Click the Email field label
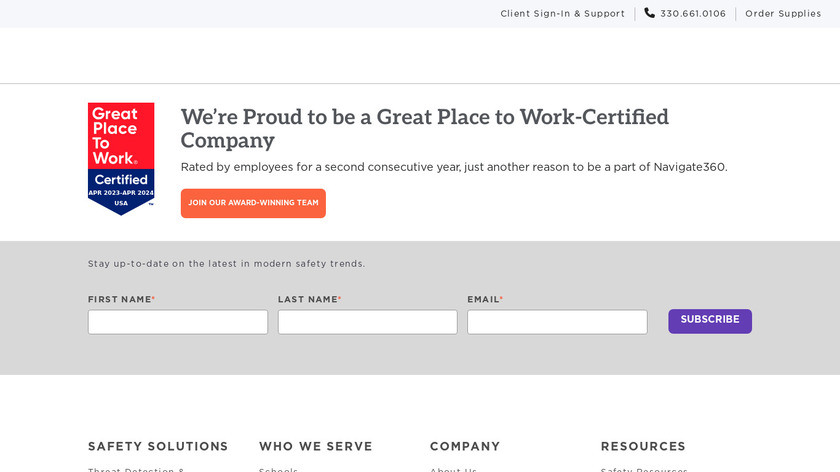 tap(483, 299)
